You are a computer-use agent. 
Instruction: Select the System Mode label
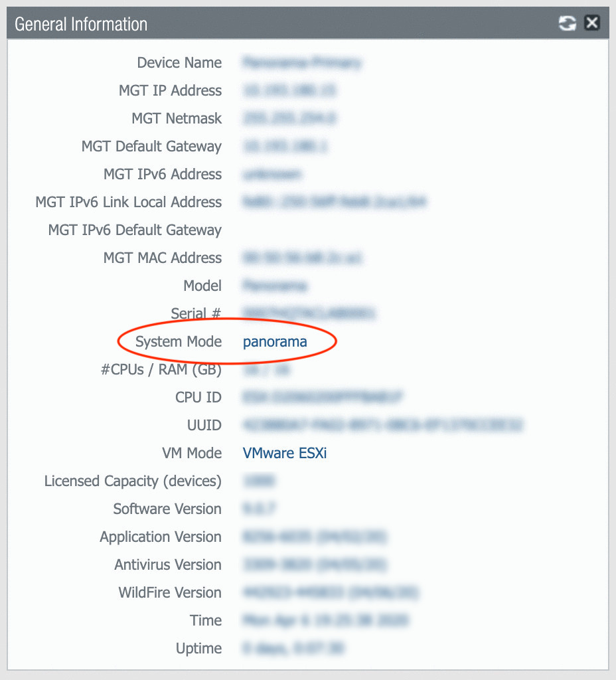(x=179, y=342)
